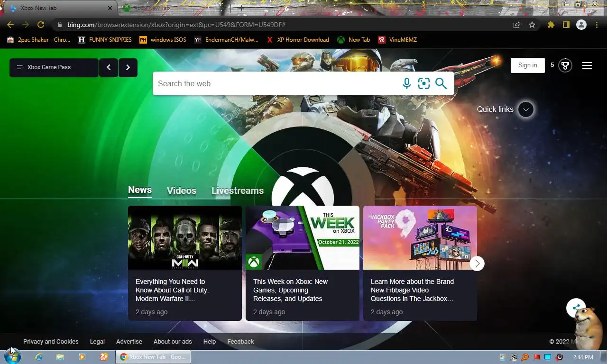Open About our ads link
This screenshot has width=607, height=364.
click(173, 341)
